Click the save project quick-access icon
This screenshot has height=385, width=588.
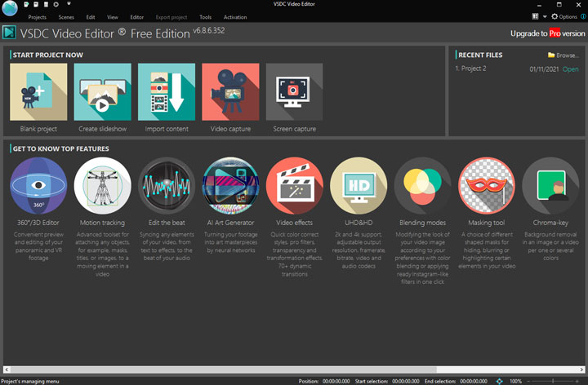[x=46, y=5]
